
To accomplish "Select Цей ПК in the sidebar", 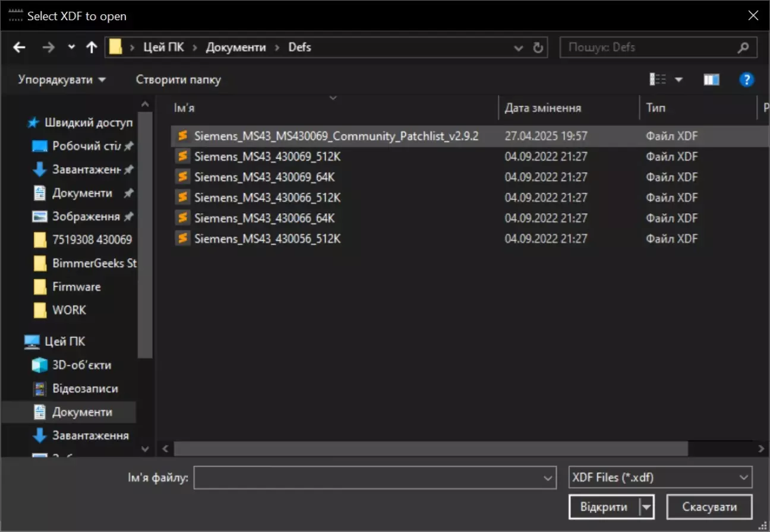I will click(x=55, y=341).
